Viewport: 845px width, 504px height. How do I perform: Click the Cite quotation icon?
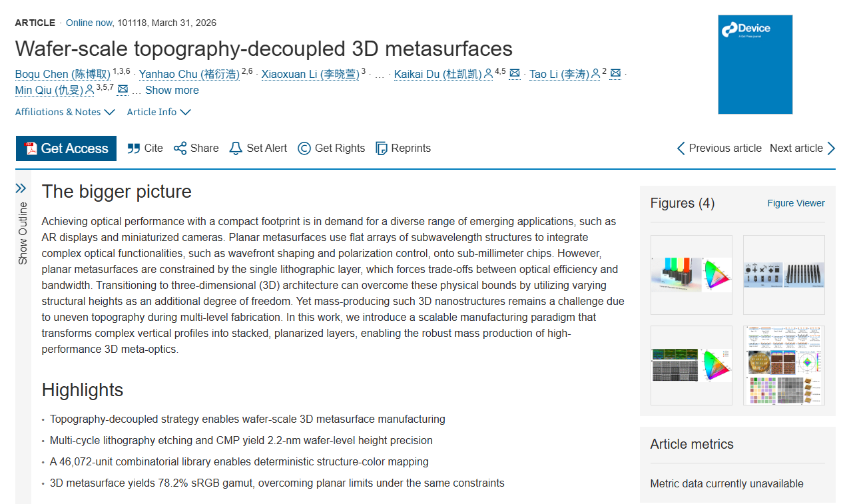[134, 148]
